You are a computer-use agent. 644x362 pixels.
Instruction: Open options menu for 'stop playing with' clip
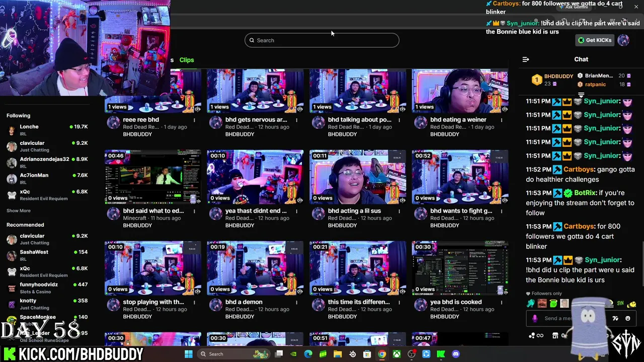(194, 302)
